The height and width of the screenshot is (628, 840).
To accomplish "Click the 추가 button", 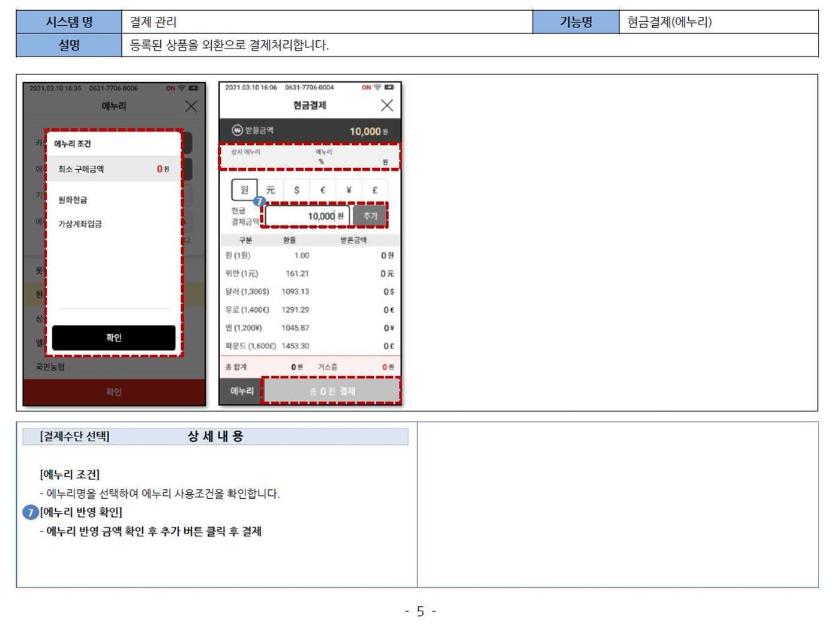I will point(370,216).
